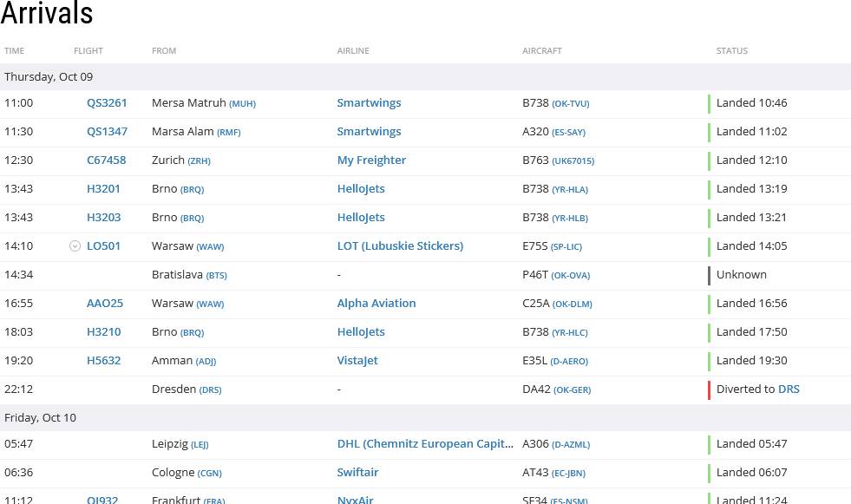Click the LEJ airport code for Leipzig
Viewport: 851px width, 504px height.
200,445
